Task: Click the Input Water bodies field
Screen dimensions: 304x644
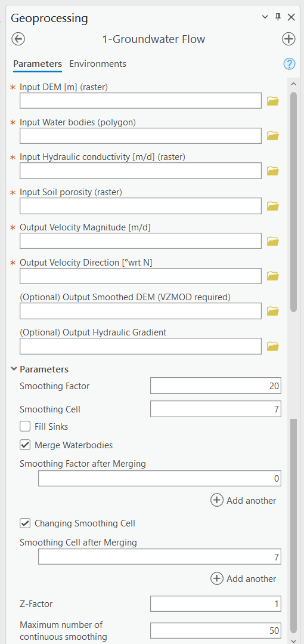Action: [x=140, y=135]
